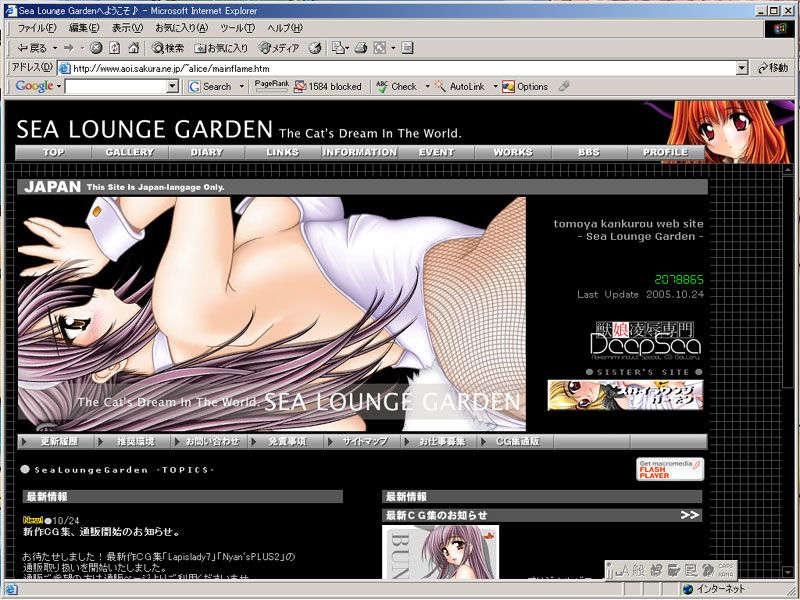Click the サイトマップ link
The image size is (800, 600).
pos(363,441)
